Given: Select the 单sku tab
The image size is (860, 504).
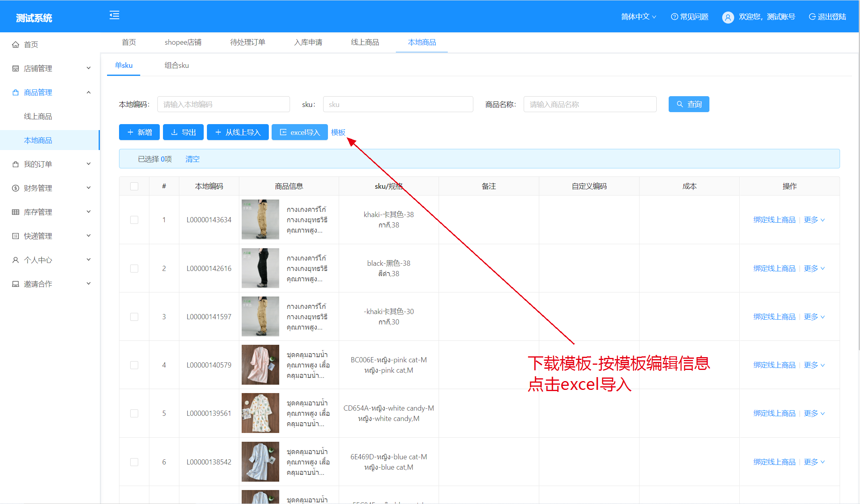Looking at the screenshot, I should [x=124, y=65].
